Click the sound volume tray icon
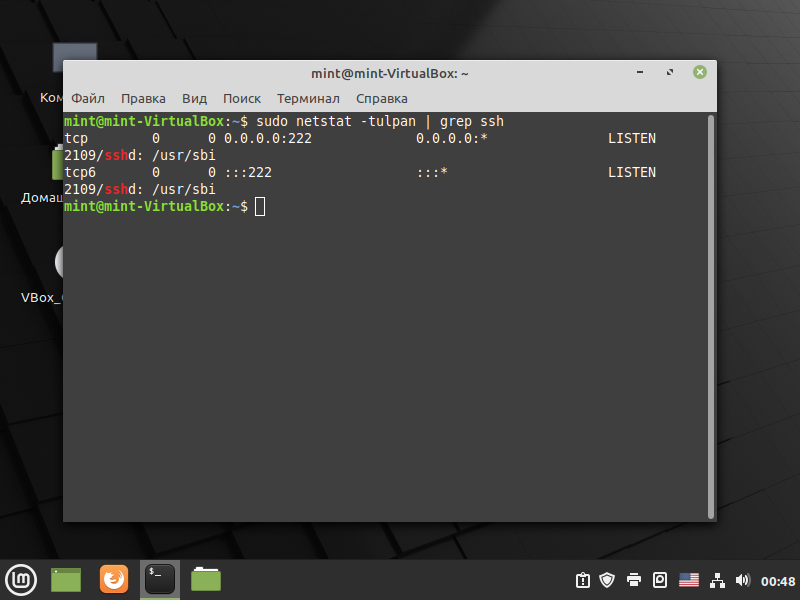The width and height of the screenshot is (800, 600). click(x=743, y=580)
